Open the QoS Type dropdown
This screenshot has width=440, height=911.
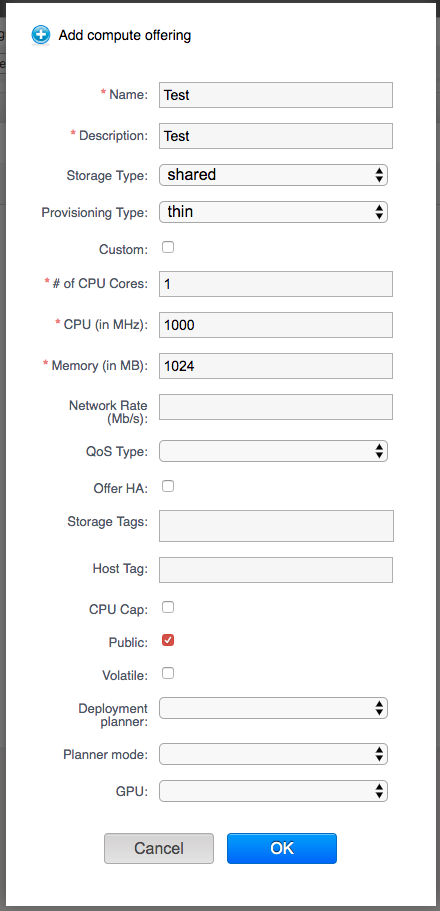(x=273, y=451)
